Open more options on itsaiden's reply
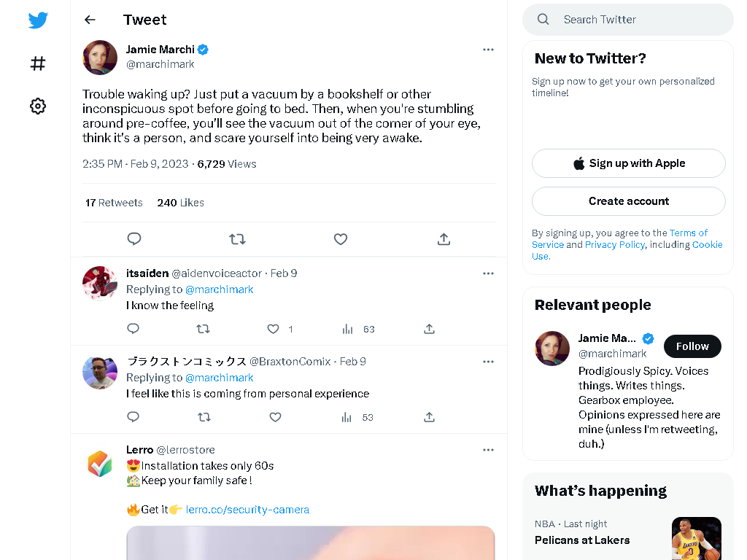Image resolution: width=747 pixels, height=560 pixels. tap(488, 273)
